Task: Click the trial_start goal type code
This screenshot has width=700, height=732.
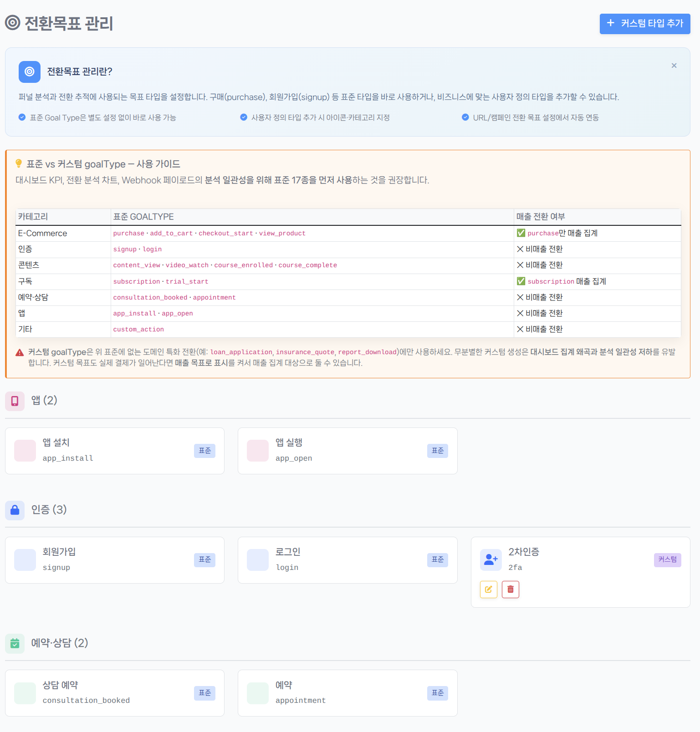Action: pos(187,282)
